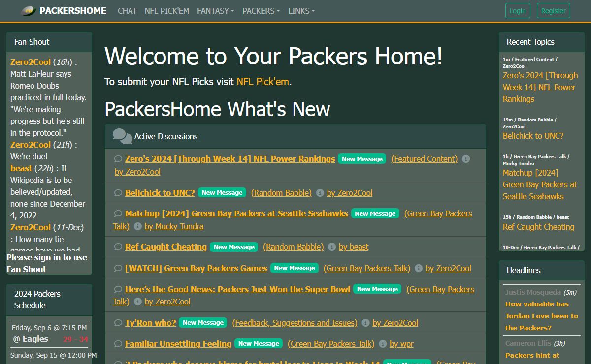Viewport: 591px width, 364px height.
Task: Open beast username in Fan Shout
Action: click(21, 168)
